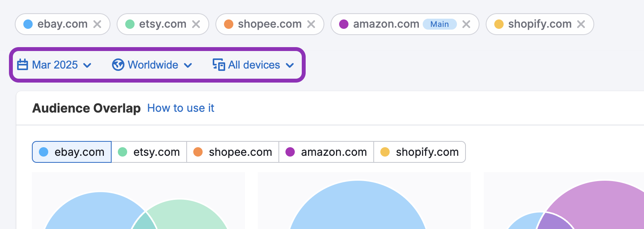Remove etsy.com from compared domains
The width and height of the screenshot is (644, 229).
(x=196, y=24)
